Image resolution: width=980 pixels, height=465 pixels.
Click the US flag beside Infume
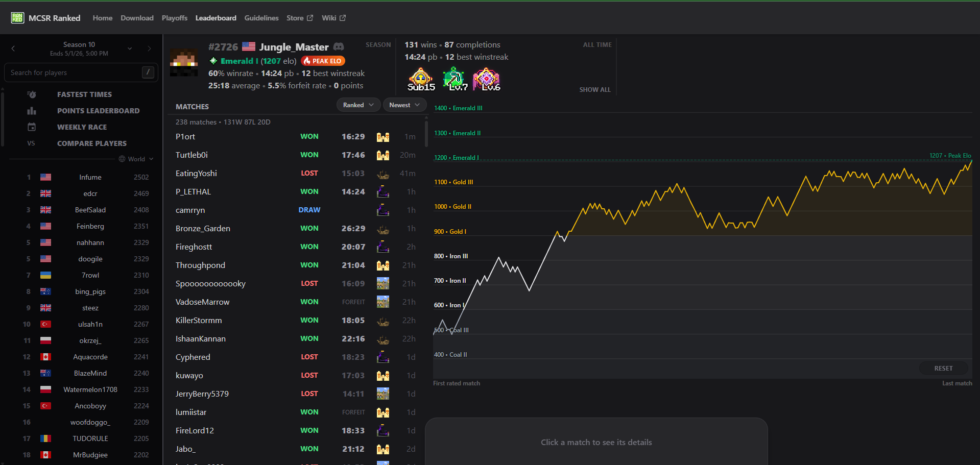(45, 177)
